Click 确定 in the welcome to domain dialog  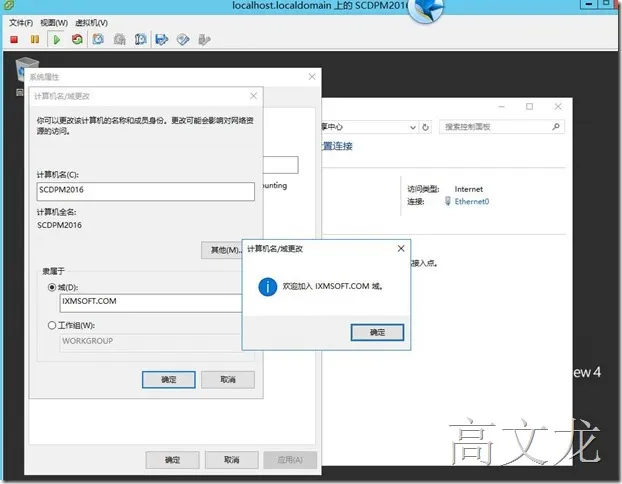pos(377,332)
